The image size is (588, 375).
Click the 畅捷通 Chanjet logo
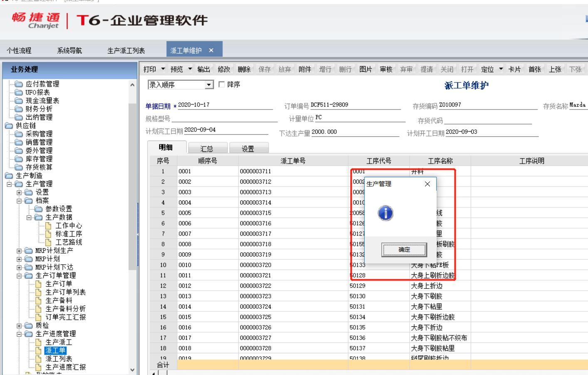click(36, 20)
